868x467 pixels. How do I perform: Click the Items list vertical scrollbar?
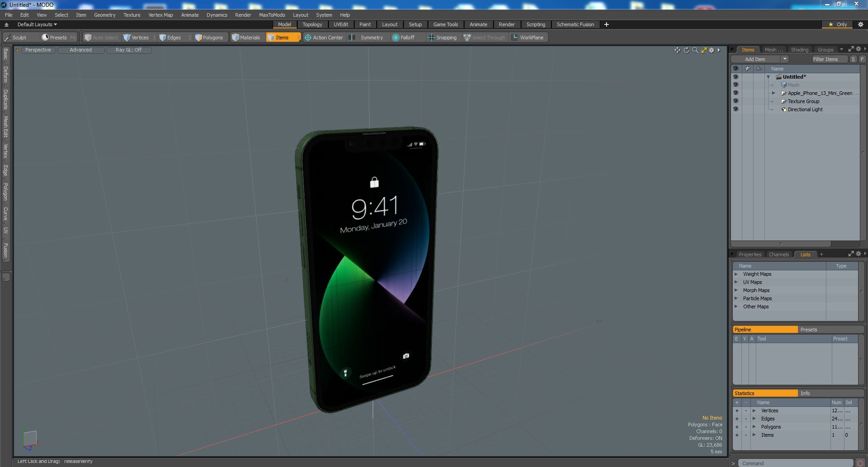(x=863, y=152)
